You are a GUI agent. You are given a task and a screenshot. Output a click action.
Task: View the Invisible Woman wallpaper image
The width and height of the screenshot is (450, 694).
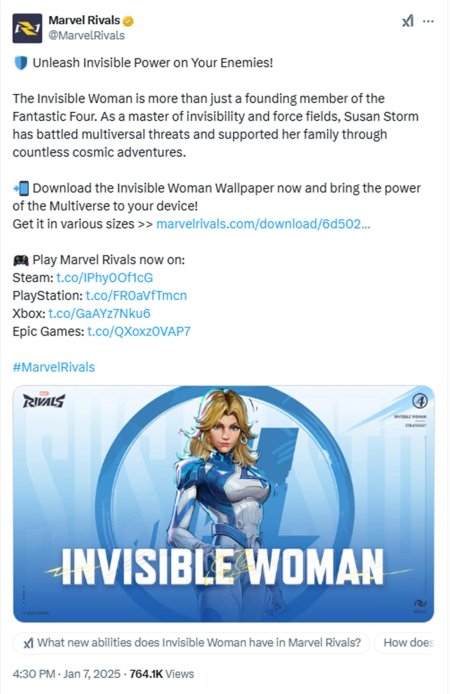tap(223, 504)
